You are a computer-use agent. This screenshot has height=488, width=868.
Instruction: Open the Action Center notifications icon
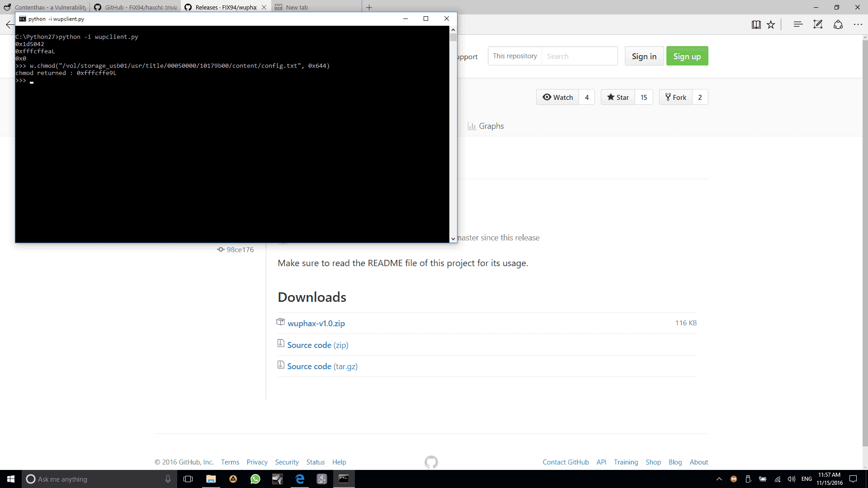[x=853, y=479]
